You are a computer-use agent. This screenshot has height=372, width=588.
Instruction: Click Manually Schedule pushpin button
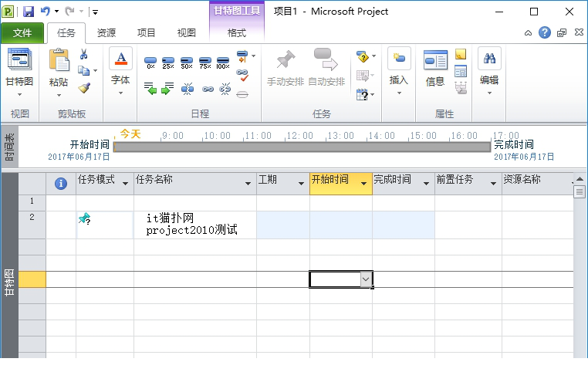point(286,68)
